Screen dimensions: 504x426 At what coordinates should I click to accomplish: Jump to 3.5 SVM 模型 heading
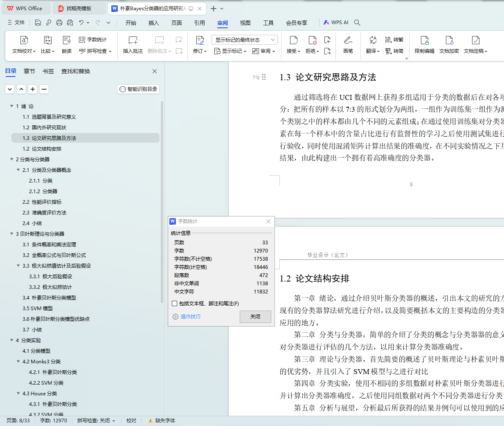point(38,308)
